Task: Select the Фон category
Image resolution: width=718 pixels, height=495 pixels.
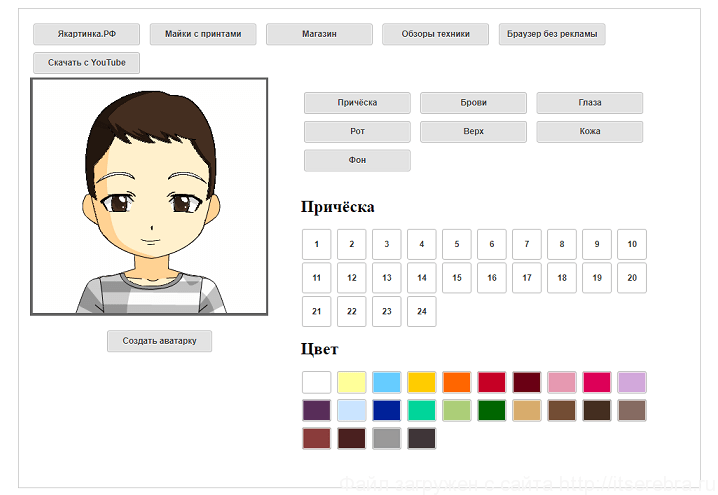Action: click(x=357, y=161)
